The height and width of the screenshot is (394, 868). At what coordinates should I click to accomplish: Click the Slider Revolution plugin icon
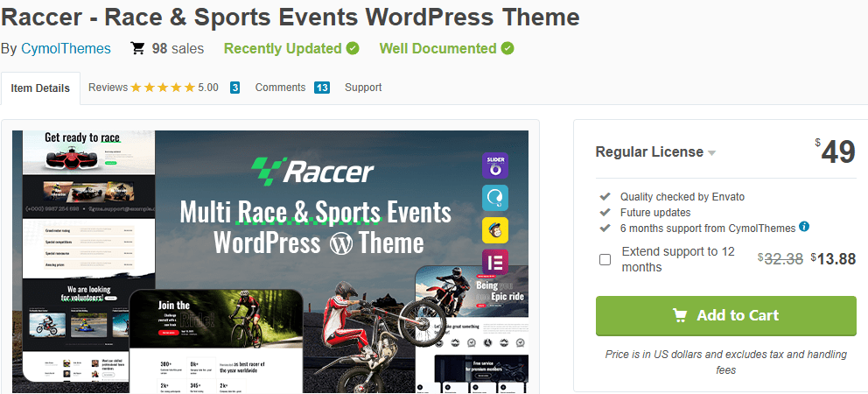[x=495, y=165]
